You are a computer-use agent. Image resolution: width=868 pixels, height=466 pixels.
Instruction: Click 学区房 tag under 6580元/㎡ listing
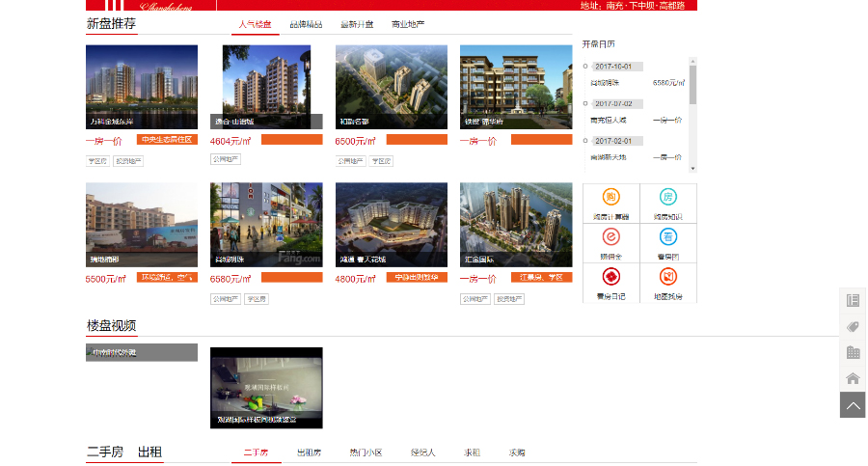tap(257, 299)
